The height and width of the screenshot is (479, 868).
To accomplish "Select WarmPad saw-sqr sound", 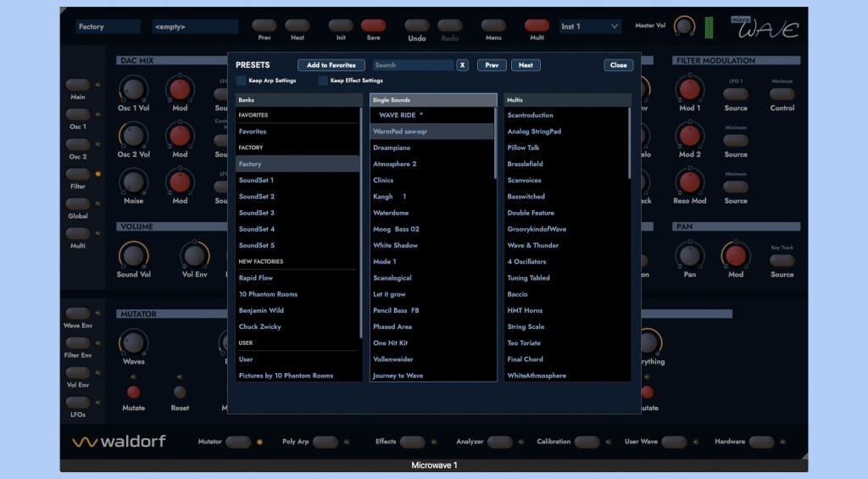I will (x=431, y=131).
